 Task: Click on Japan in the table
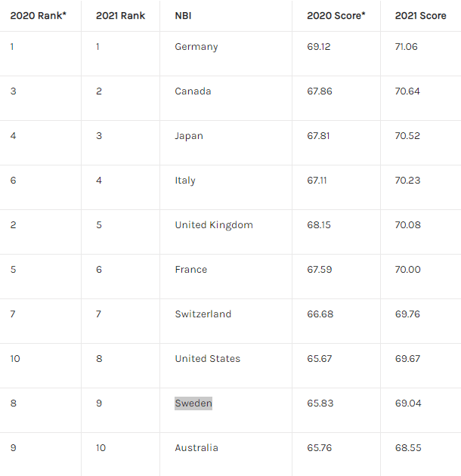coord(189,136)
